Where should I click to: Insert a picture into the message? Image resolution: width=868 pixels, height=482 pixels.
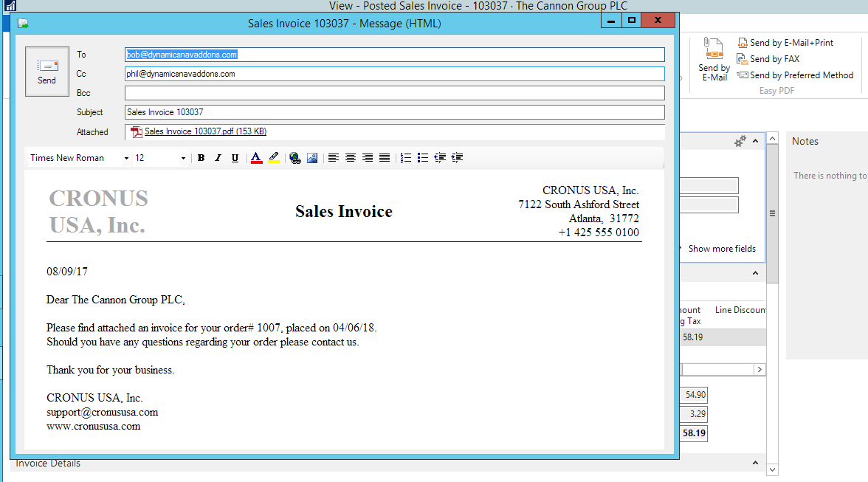(x=312, y=158)
